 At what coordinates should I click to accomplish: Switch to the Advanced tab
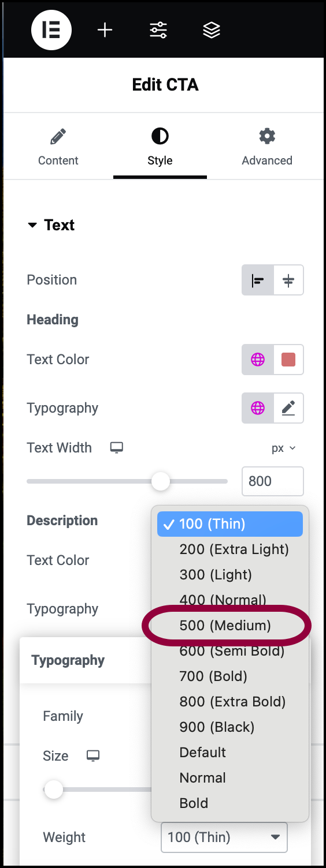point(267,148)
